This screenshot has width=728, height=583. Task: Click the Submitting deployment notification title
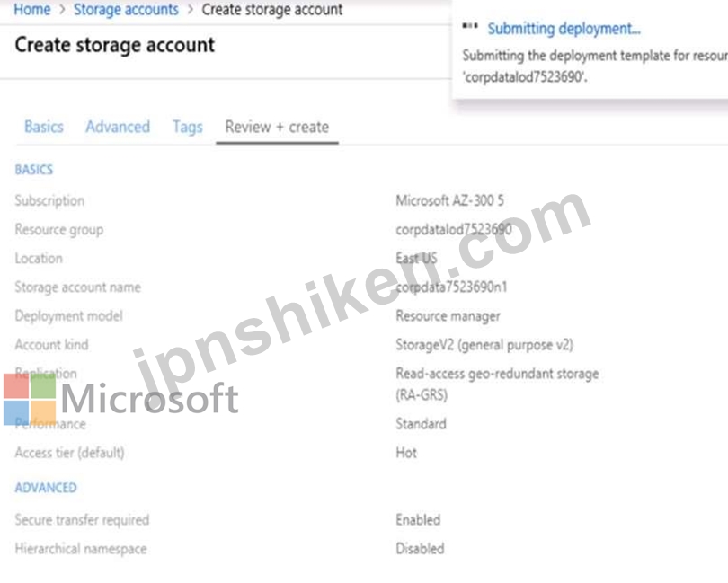tap(564, 29)
